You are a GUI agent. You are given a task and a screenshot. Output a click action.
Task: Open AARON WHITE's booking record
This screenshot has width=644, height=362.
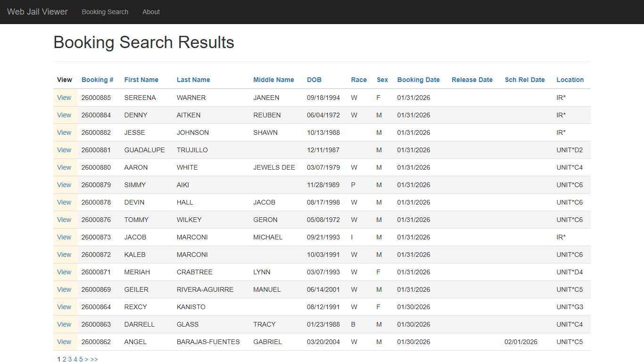click(x=64, y=167)
